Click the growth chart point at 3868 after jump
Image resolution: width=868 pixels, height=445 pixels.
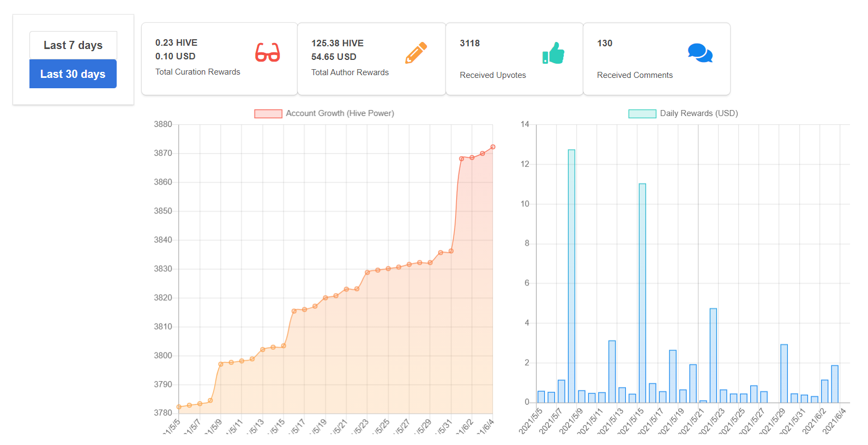pos(462,159)
